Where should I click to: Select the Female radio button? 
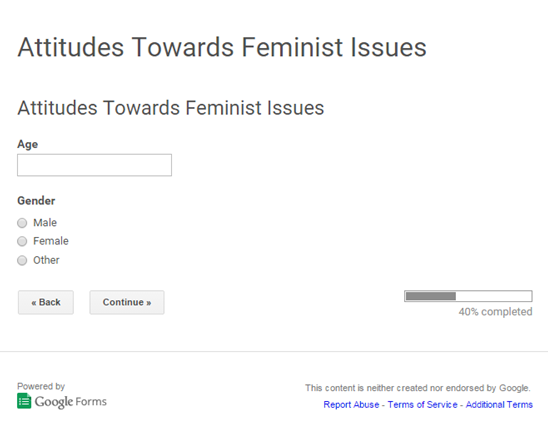[x=22, y=241]
